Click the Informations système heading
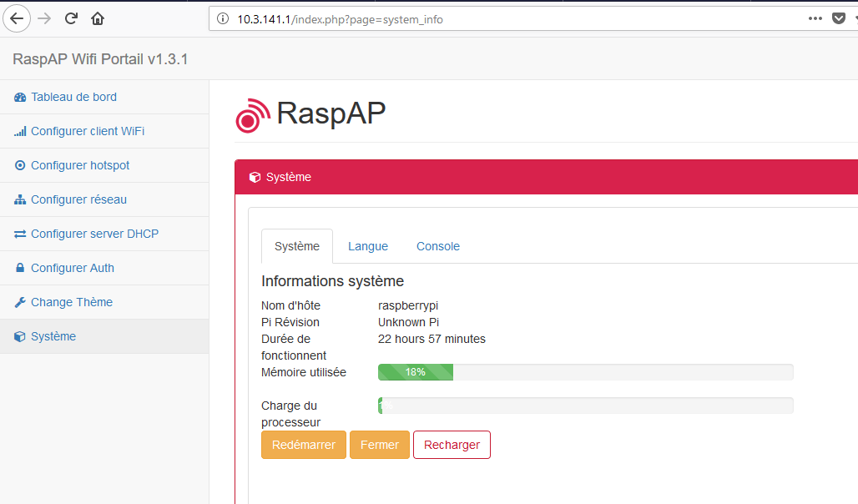The width and height of the screenshot is (858, 504). tap(333, 281)
